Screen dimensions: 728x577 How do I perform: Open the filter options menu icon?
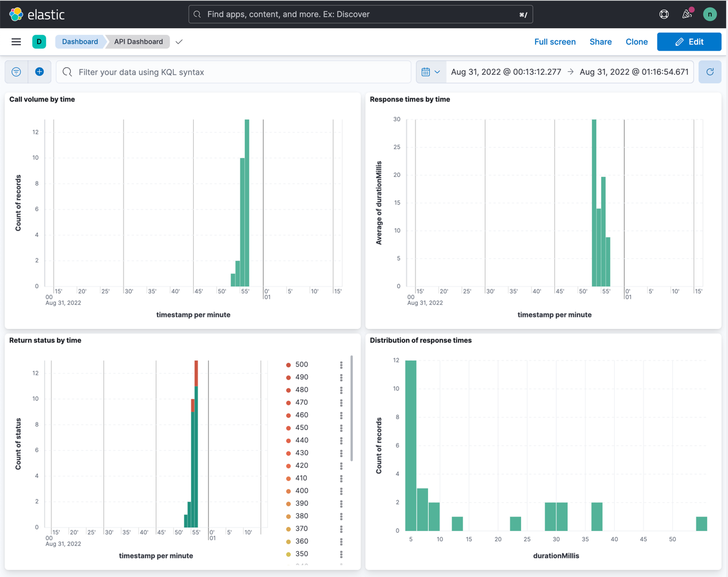(16, 72)
